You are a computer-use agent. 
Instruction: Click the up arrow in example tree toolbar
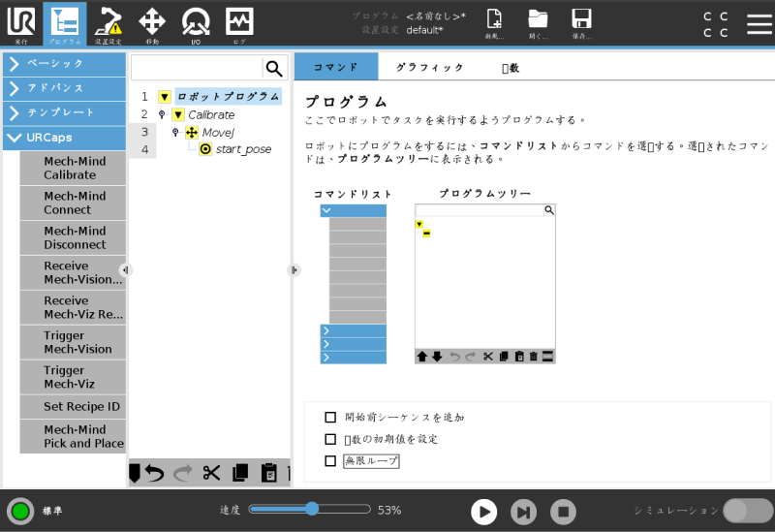[x=421, y=357]
